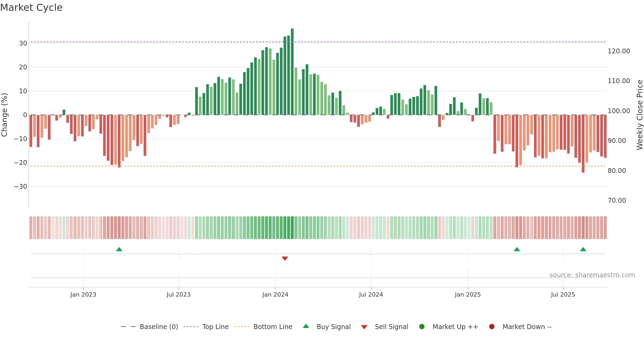Click the Change (%) y-axis title
This screenshot has width=644, height=362.
coord(4,115)
